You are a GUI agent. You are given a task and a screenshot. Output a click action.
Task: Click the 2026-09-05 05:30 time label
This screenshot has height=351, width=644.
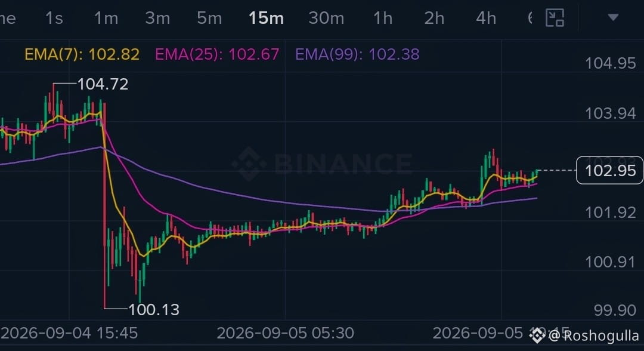click(x=285, y=333)
